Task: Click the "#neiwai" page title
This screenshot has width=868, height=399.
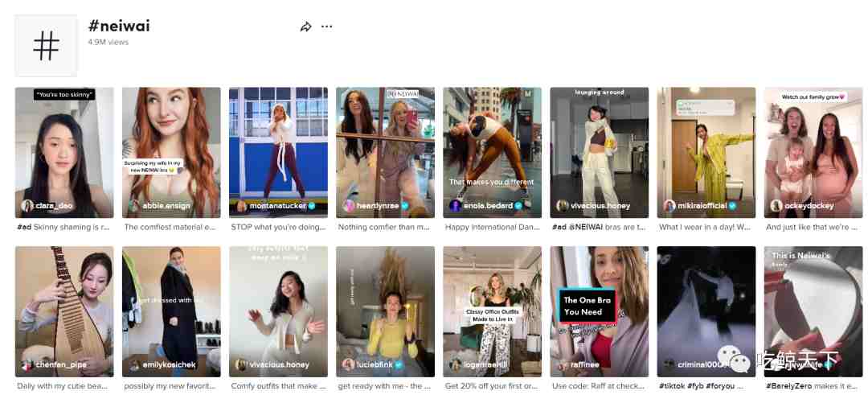Action: click(119, 26)
